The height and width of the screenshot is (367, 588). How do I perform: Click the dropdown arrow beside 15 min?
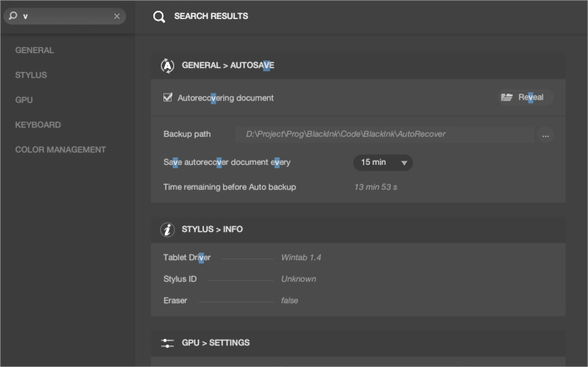click(x=404, y=163)
